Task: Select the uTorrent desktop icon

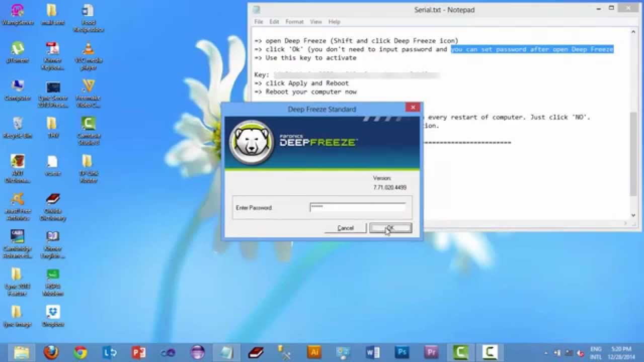Action: 17,52
